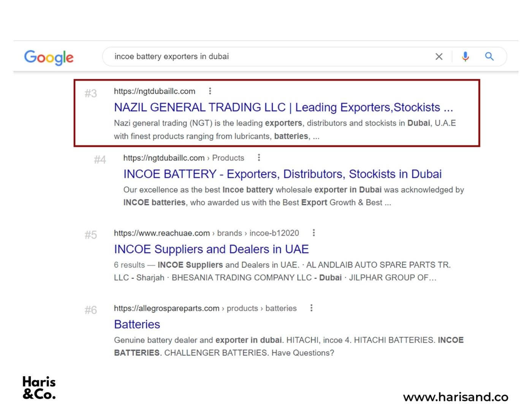The image size is (532, 410).
Task: Open NAZIL GENERAL TRADING LLC result link
Action: click(x=283, y=107)
